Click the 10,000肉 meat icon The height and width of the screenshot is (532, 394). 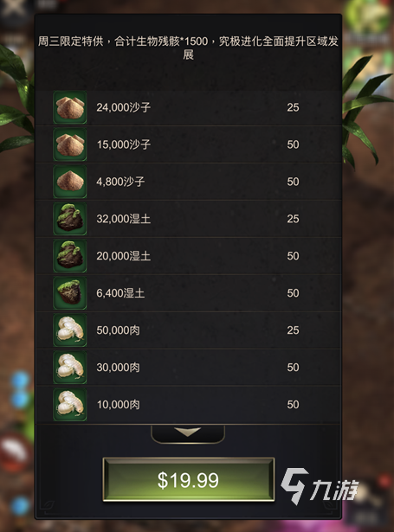tap(70, 405)
